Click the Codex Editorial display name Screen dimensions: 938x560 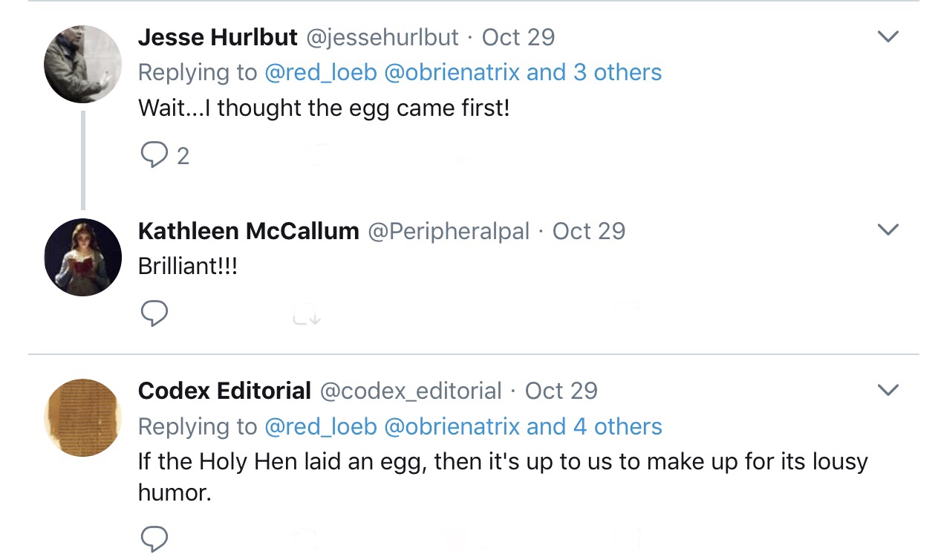tap(224, 391)
